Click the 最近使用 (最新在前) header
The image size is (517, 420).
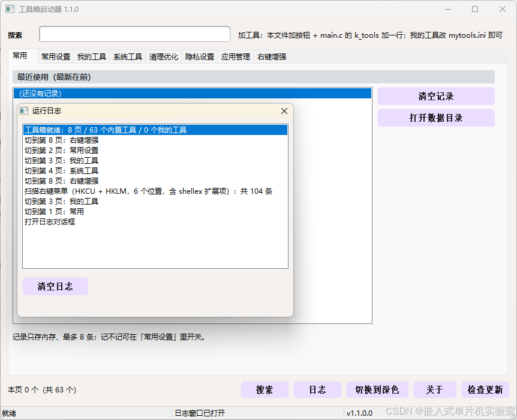click(254, 77)
